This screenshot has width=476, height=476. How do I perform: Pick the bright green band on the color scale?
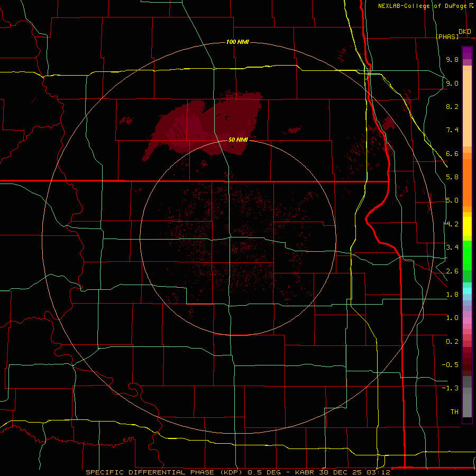(x=467, y=255)
